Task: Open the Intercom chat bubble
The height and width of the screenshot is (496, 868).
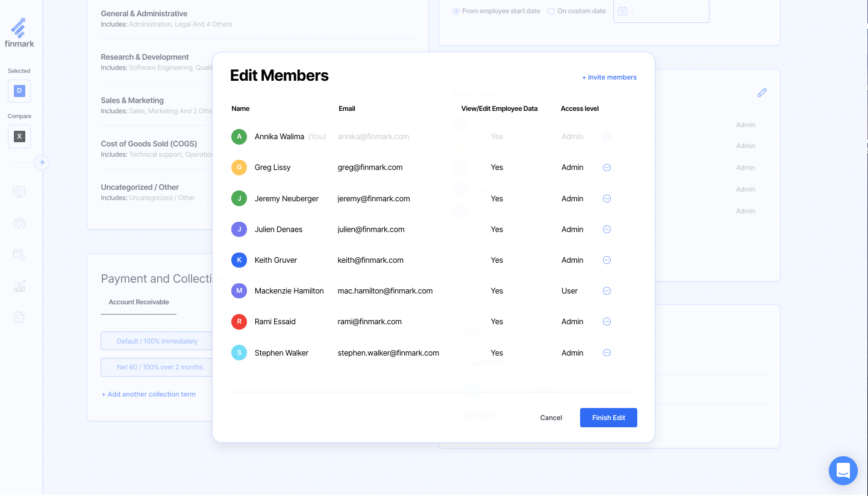Action: click(843, 470)
